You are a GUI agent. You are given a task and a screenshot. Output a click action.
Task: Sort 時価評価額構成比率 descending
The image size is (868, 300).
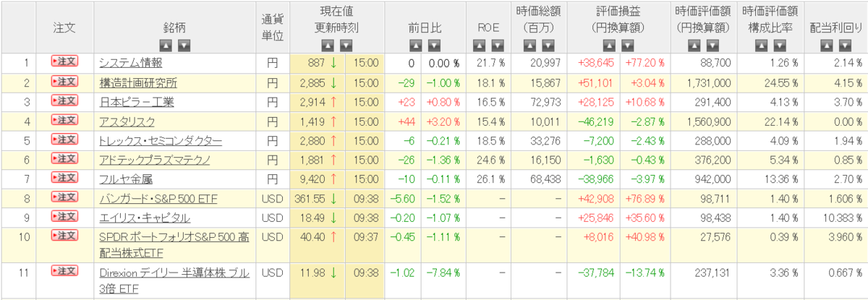coord(780,46)
